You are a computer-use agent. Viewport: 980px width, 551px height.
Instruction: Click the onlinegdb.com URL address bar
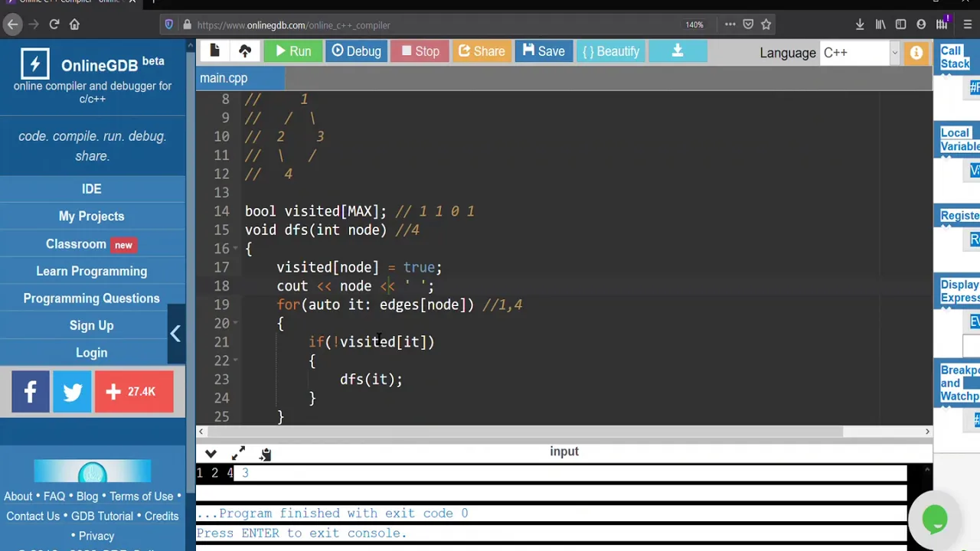436,25
